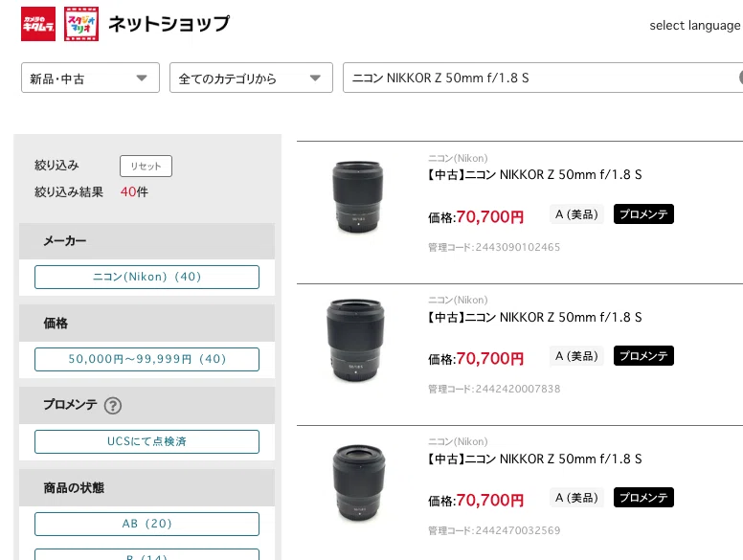743x560 pixels.
Task: Open first 【中古】ニコン NIKKOR Z 50mm listing title
Action: coord(535,175)
